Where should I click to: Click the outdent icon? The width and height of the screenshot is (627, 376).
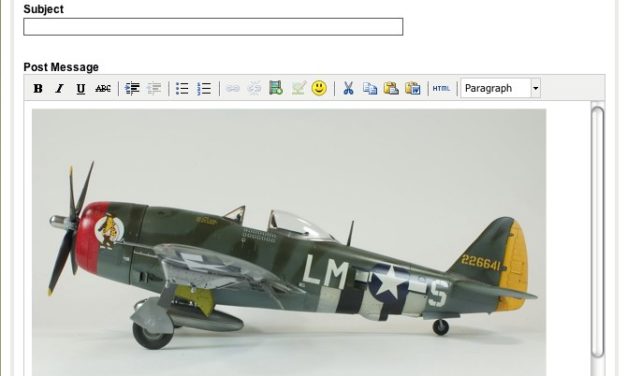pos(154,88)
